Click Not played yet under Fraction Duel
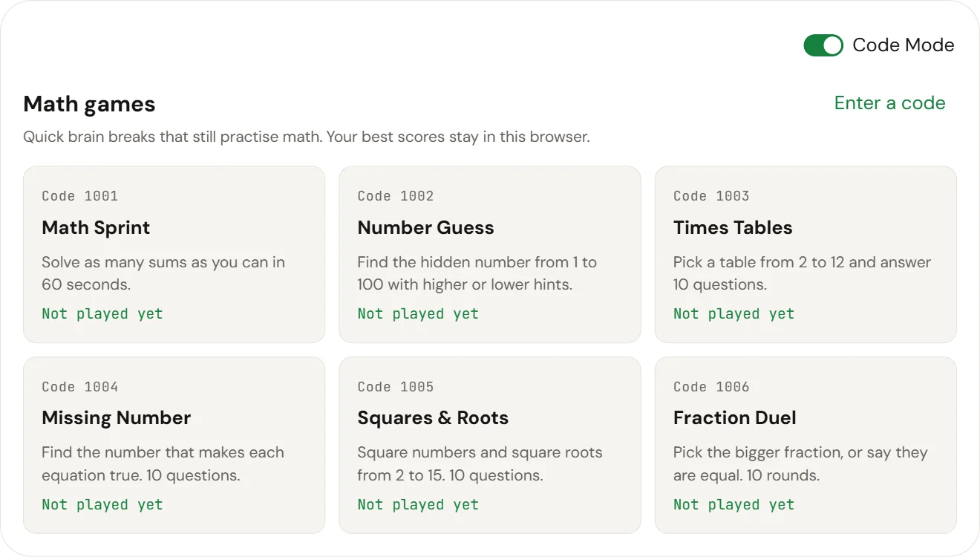Image resolution: width=980 pixels, height=557 pixels. point(734,504)
